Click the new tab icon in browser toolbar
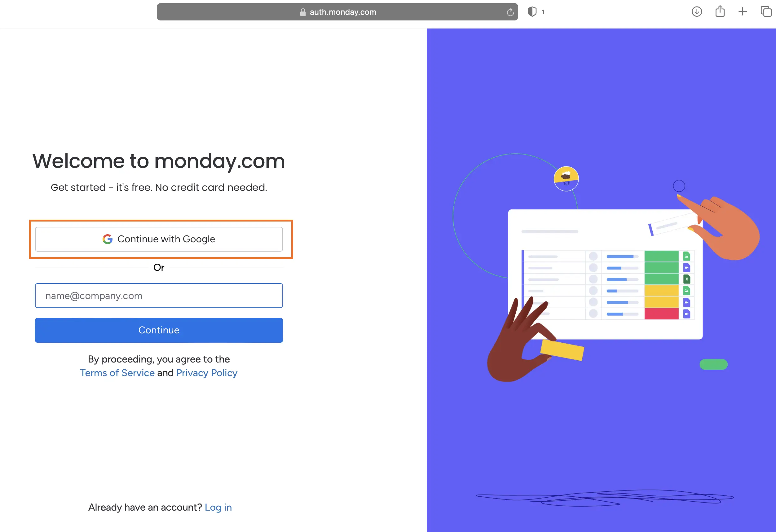 [x=743, y=11]
